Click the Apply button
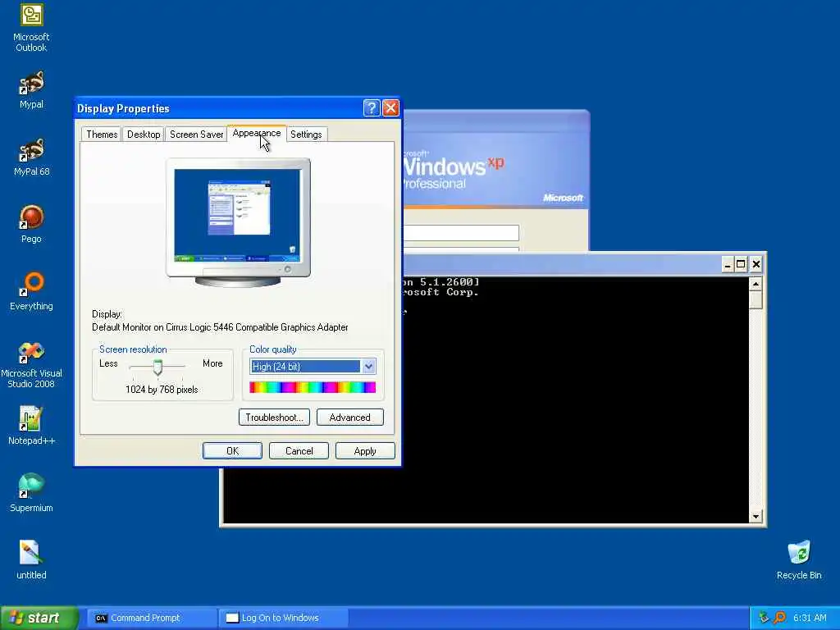The height and width of the screenshot is (630, 840). (365, 451)
